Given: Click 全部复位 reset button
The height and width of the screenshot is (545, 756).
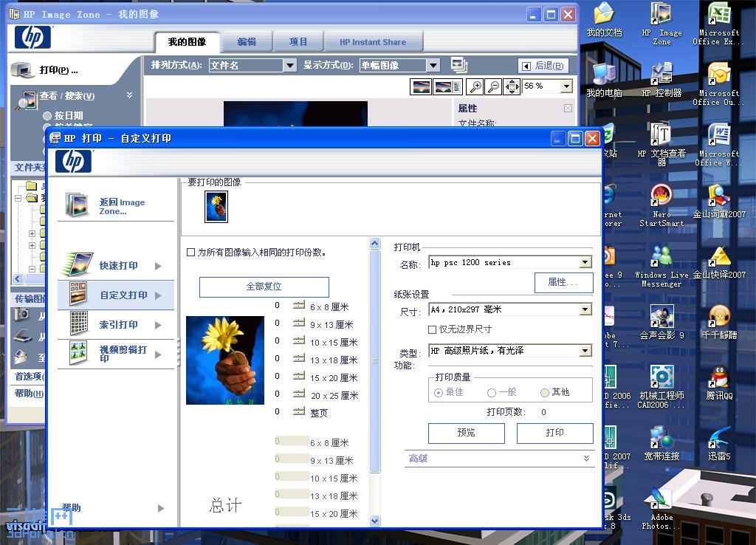Looking at the screenshot, I should (264, 287).
